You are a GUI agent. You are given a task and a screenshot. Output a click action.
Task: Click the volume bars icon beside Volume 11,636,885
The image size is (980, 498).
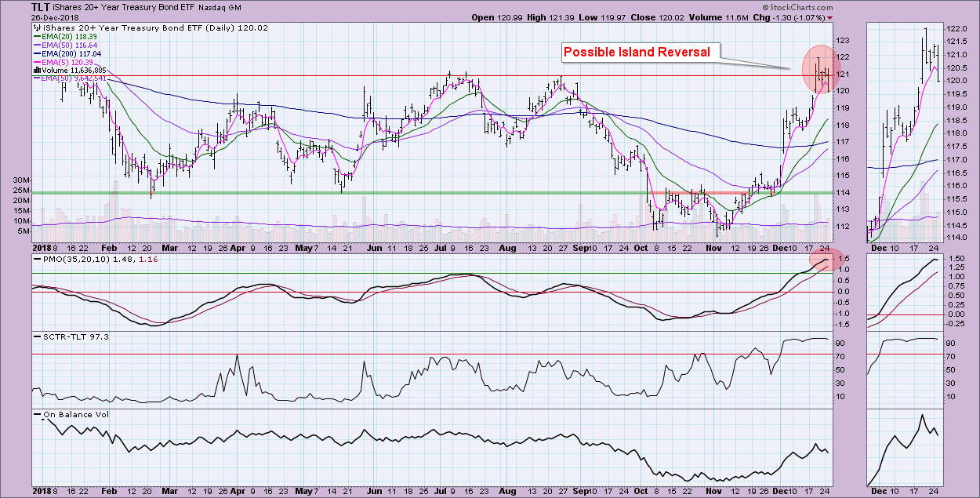35,71
